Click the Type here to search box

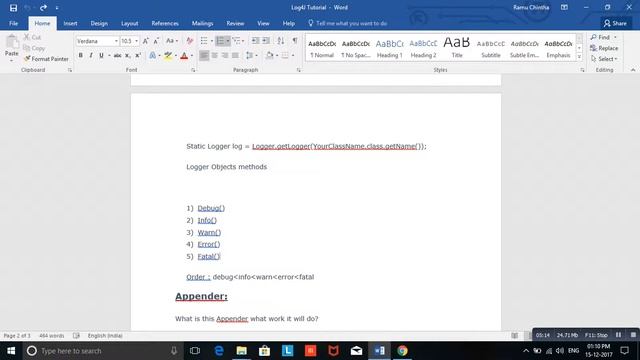coord(102,351)
